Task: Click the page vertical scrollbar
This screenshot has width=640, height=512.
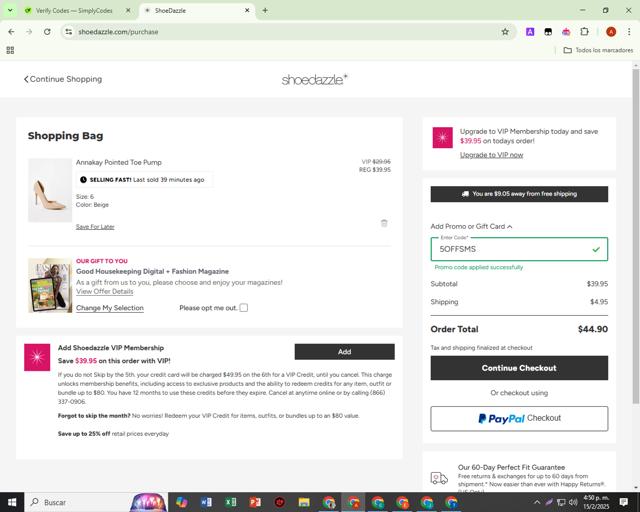Action: 636,236
